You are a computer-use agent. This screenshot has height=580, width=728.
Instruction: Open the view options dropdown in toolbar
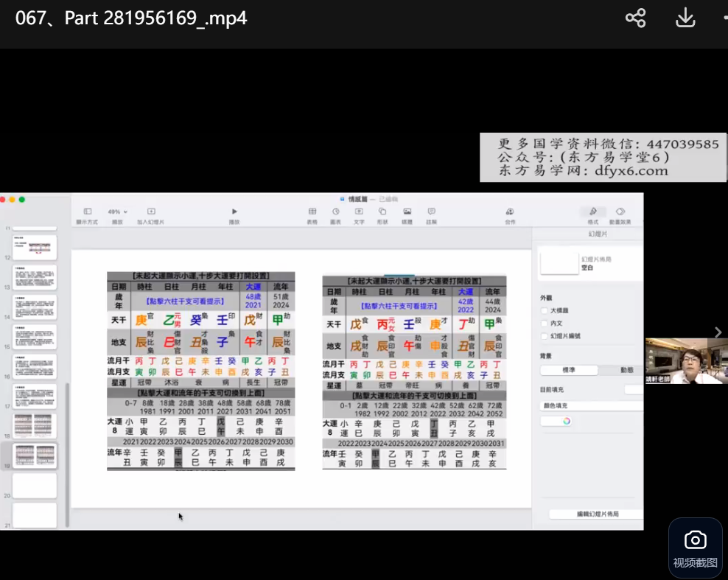[x=87, y=212]
